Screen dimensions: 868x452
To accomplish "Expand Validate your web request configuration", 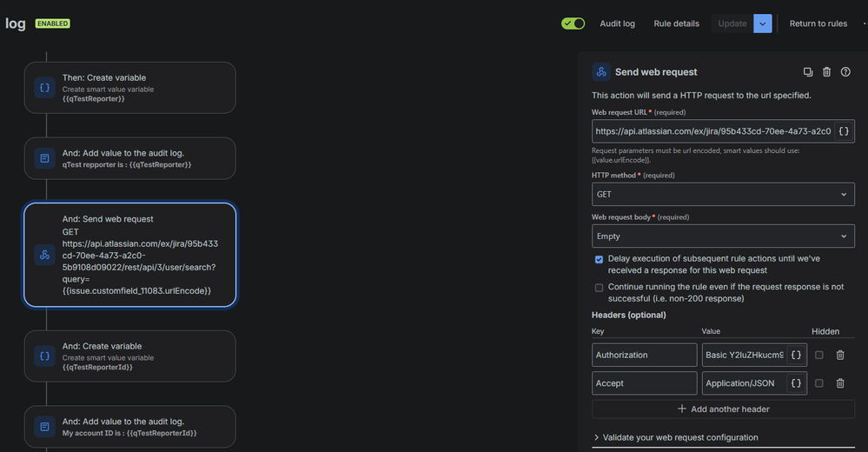I will [675, 437].
